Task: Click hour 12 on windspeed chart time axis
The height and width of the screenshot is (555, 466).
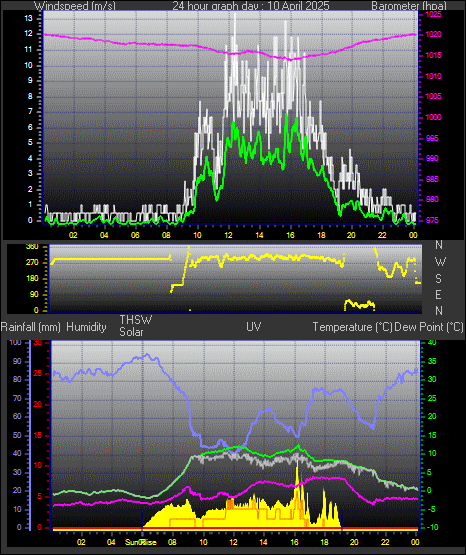Action: pos(228,235)
